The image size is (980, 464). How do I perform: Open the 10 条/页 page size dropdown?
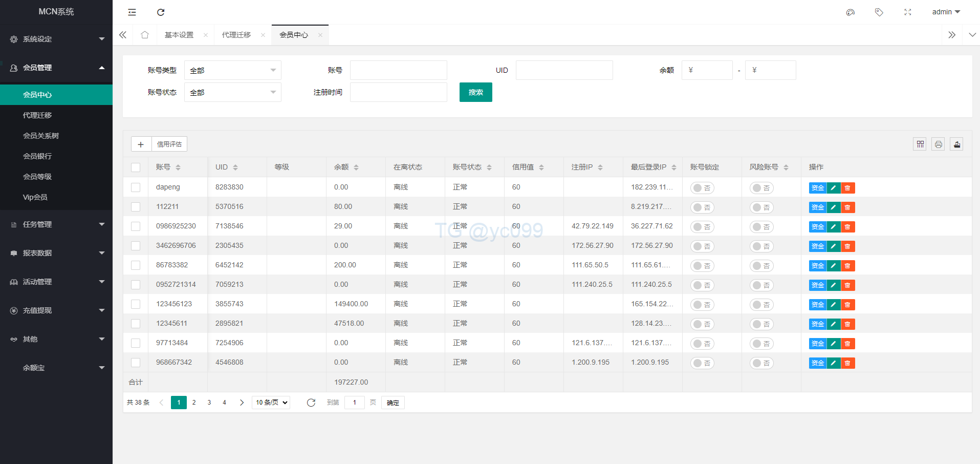click(x=271, y=403)
